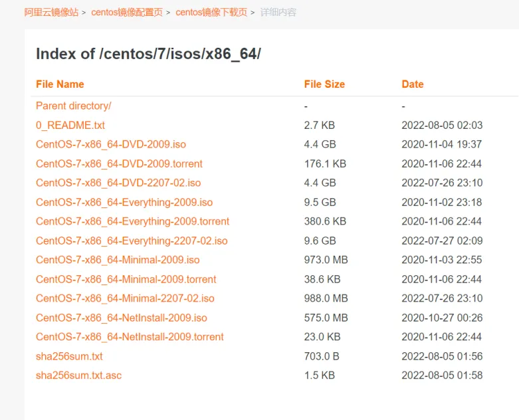Open the 0_README.txt file
Viewport: 519px width, 420px height.
coord(70,125)
